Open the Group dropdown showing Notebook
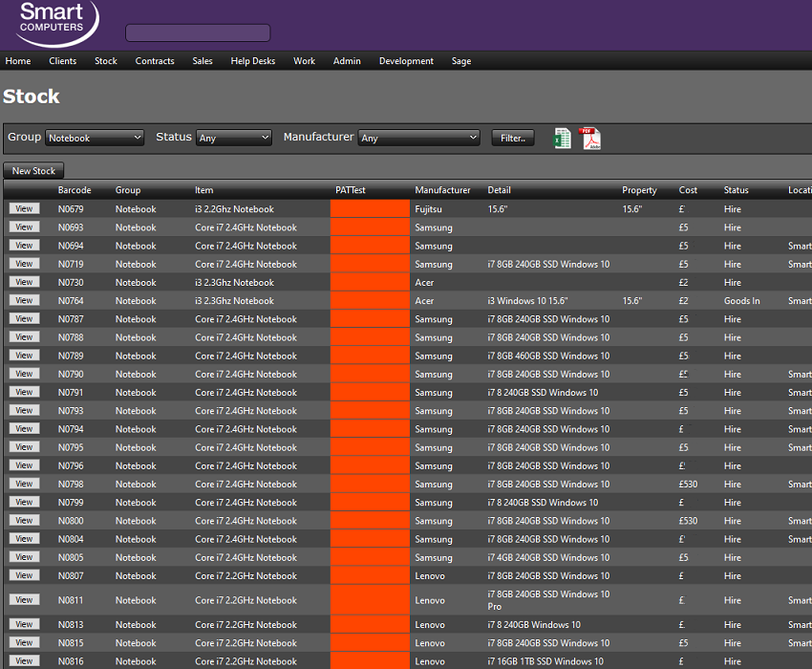The width and height of the screenshot is (812, 669). click(95, 138)
